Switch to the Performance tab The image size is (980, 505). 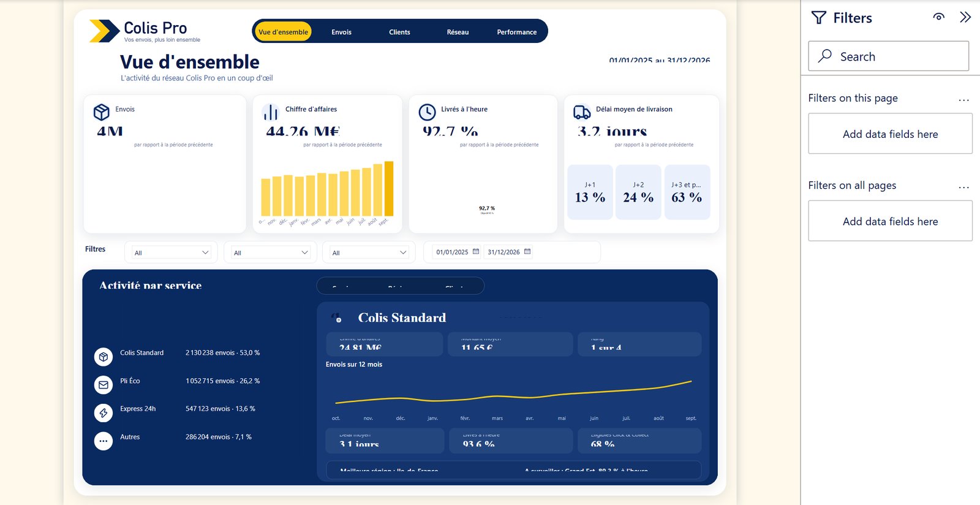pos(517,32)
